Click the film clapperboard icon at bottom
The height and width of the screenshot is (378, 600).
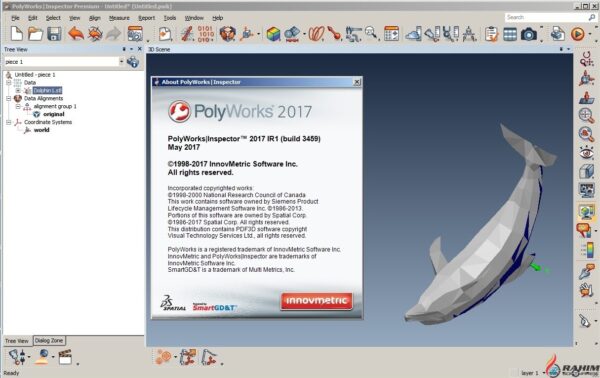65,357
